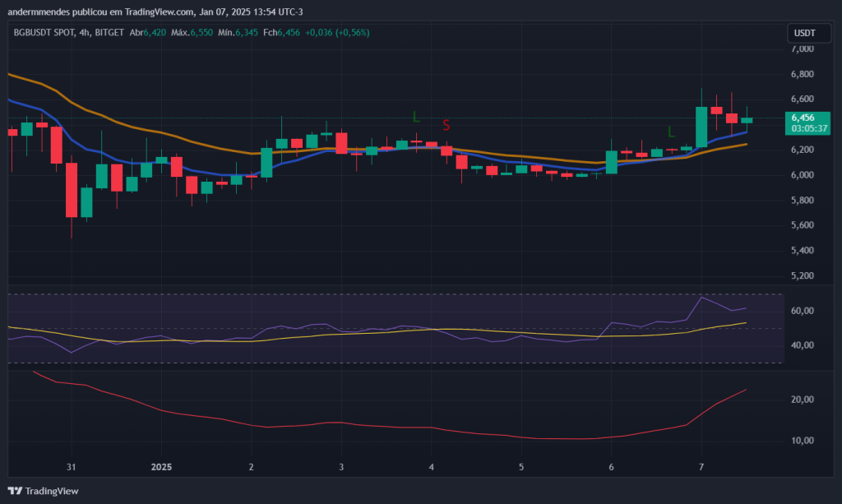Click the +0,036 (+0,56%) change value
Screen dimensions: 842x504
point(337,33)
